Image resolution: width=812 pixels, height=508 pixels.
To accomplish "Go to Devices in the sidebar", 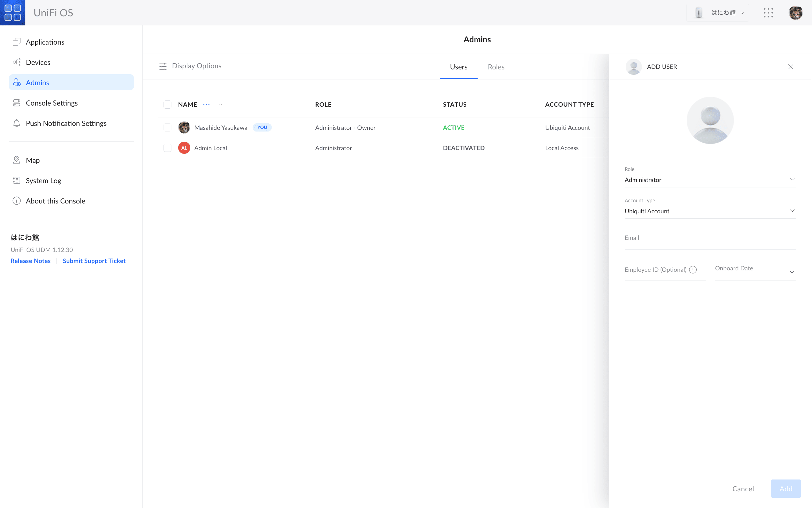I will [x=71, y=62].
